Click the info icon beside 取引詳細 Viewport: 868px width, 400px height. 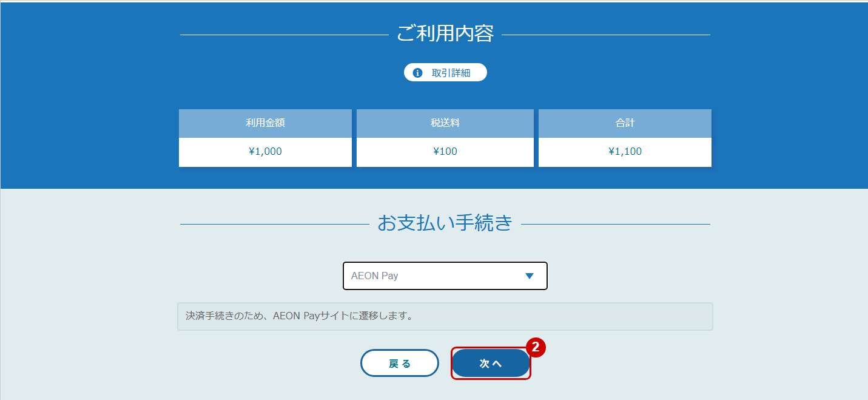417,72
